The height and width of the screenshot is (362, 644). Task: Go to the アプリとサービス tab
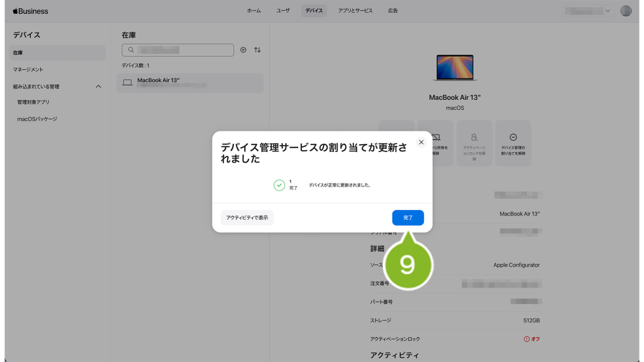355,11
